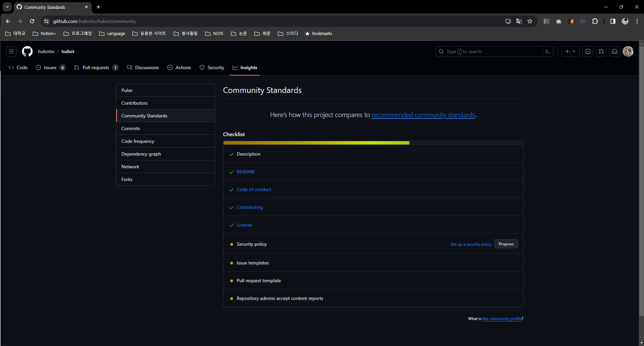Open the Language bookmarks folder
Screen dimensions: 644x346
(x=112, y=33)
